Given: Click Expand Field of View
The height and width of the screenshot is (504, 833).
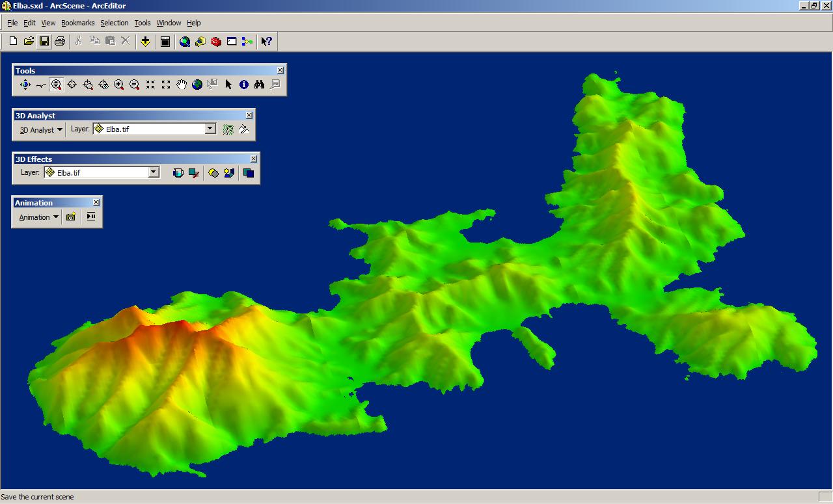Looking at the screenshot, I should pos(165,85).
